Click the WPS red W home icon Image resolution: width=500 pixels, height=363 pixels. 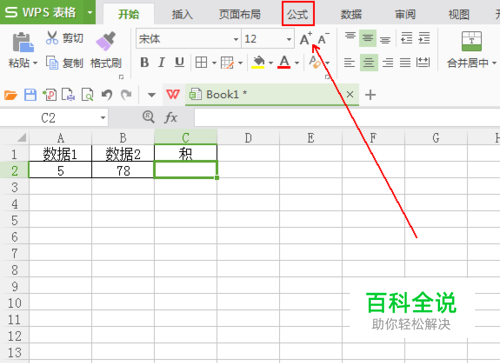click(x=173, y=95)
